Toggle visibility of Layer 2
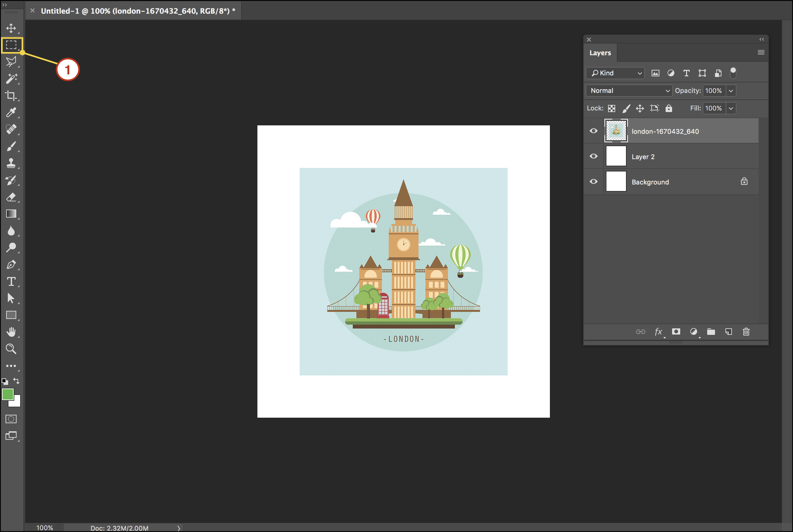 coord(593,157)
